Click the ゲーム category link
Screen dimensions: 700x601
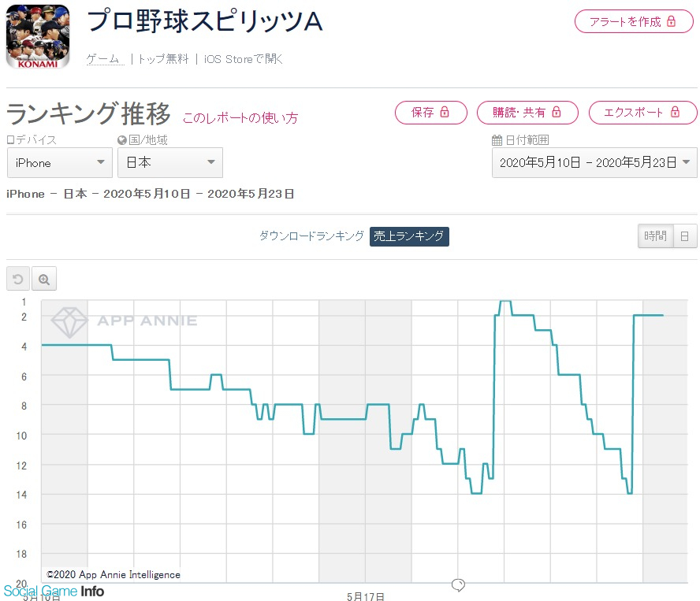click(x=102, y=59)
